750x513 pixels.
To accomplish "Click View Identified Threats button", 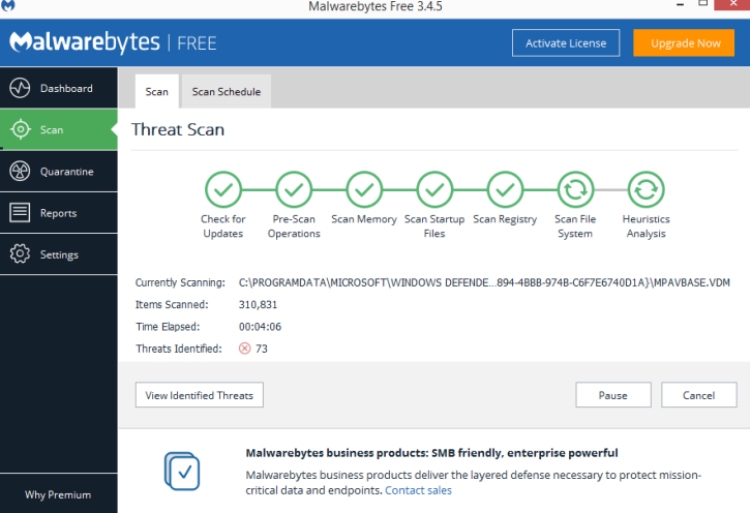I will click(199, 395).
